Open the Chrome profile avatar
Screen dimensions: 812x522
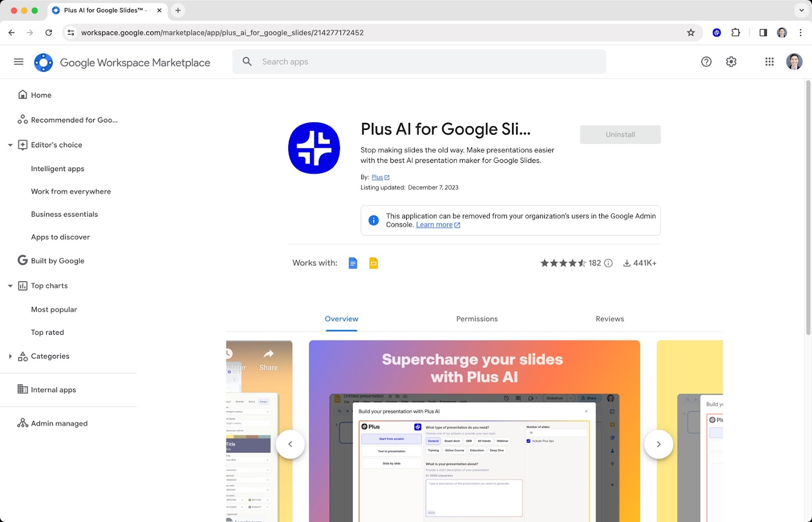pos(782,32)
